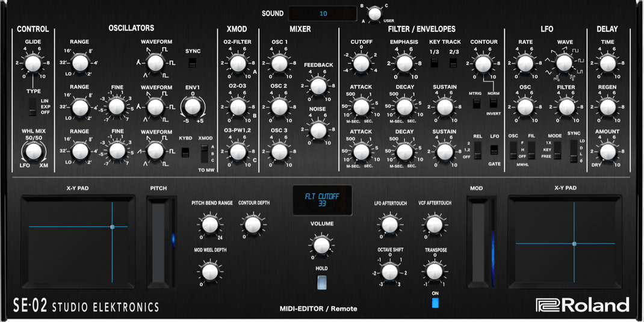Viewport: 644px width, 322px height.
Task: Click the mixer OSC 3 level knob
Action: (x=280, y=152)
